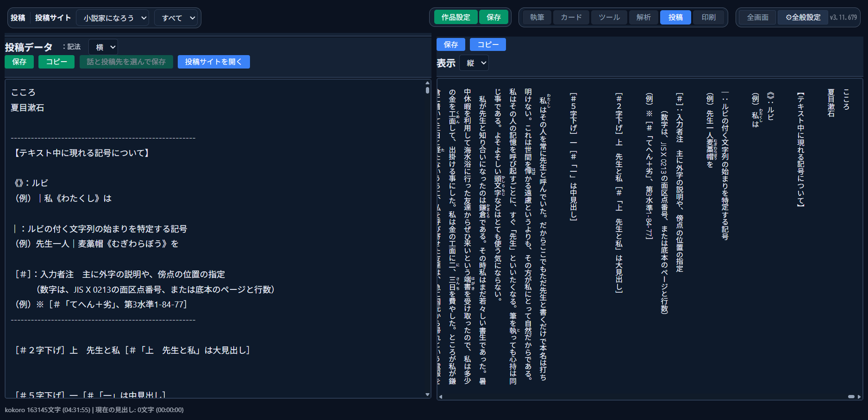Click the blue 保存 button above 表示
Viewport: 868px width, 420px height.
[x=451, y=44]
